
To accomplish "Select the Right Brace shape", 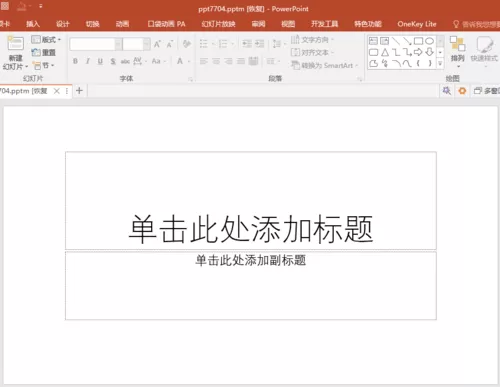I will pos(430,63).
